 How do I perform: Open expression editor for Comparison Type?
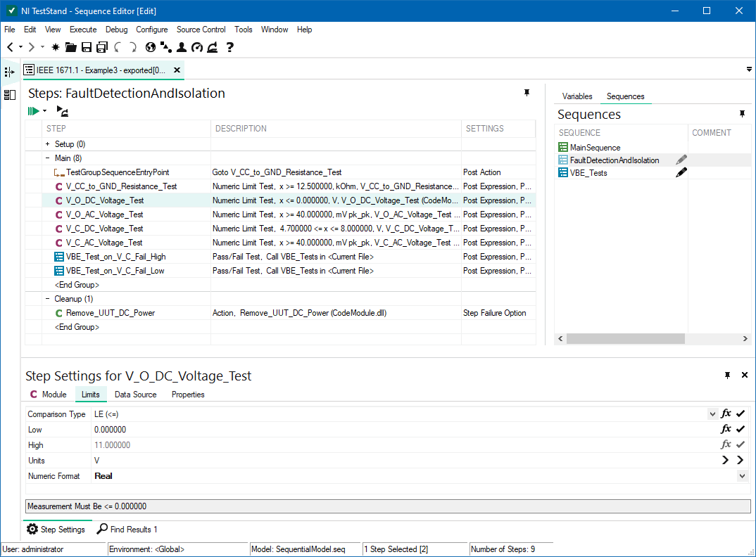tap(726, 414)
